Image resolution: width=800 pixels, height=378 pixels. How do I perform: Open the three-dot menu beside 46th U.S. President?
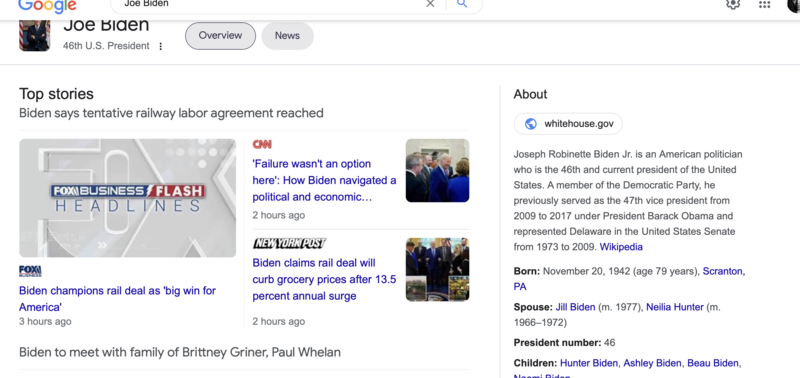coord(161,46)
